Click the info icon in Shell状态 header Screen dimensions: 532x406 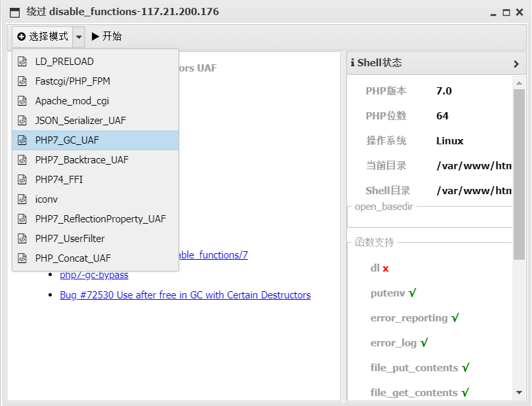pyautogui.click(x=353, y=63)
